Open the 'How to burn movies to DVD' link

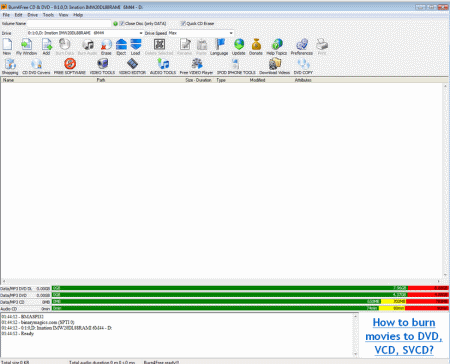404,336
